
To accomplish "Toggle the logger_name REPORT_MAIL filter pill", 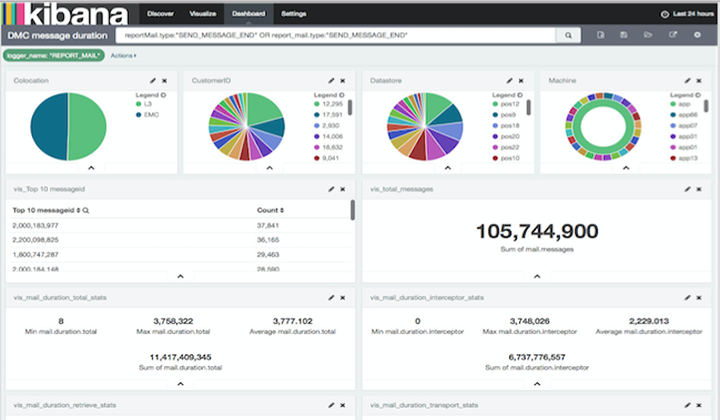I will (55, 55).
